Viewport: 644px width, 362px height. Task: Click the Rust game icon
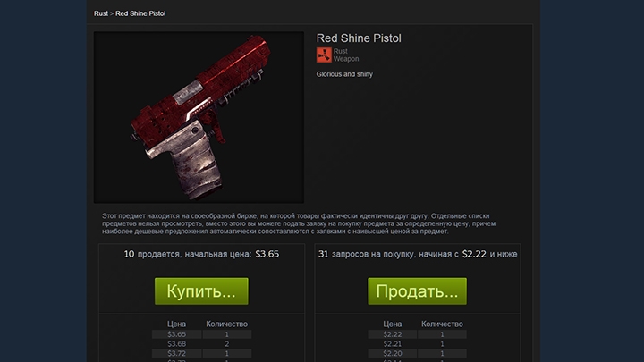(x=324, y=55)
